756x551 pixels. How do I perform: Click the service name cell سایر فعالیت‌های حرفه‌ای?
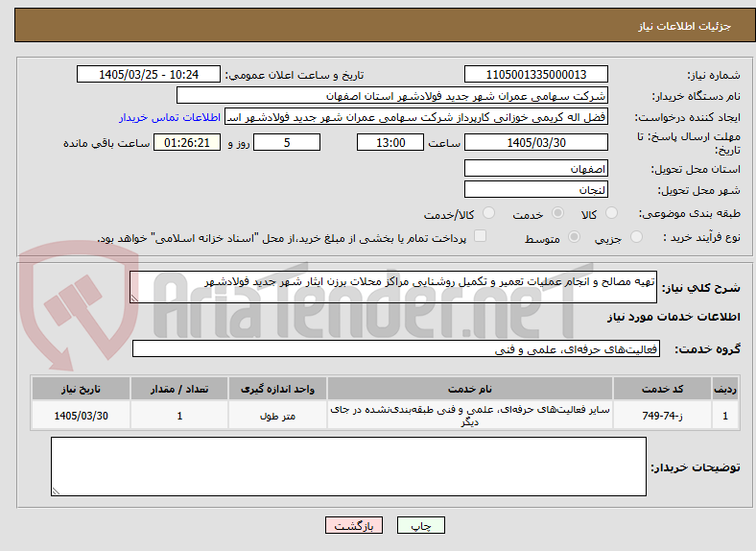pos(470,416)
